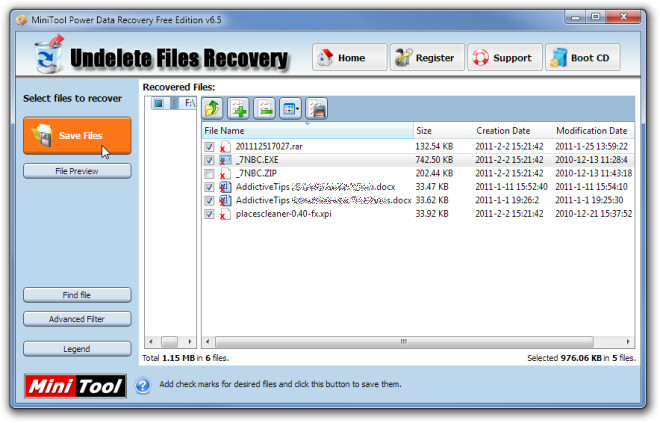Viewport: 660px width, 423px height.
Task: Select the _7NBC.ZIP file name
Action: (256, 173)
